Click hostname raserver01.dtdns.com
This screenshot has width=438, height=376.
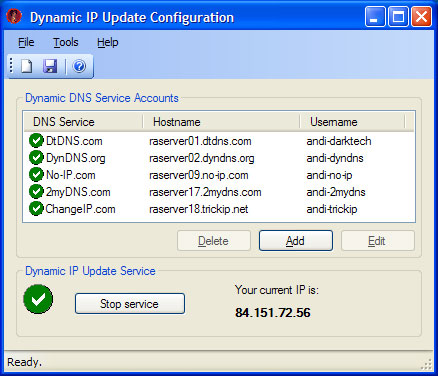200,141
